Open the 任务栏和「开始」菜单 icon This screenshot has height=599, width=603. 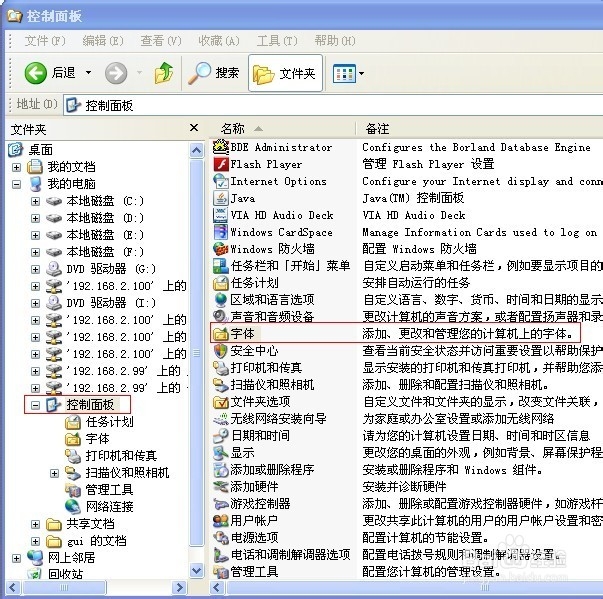[221, 266]
